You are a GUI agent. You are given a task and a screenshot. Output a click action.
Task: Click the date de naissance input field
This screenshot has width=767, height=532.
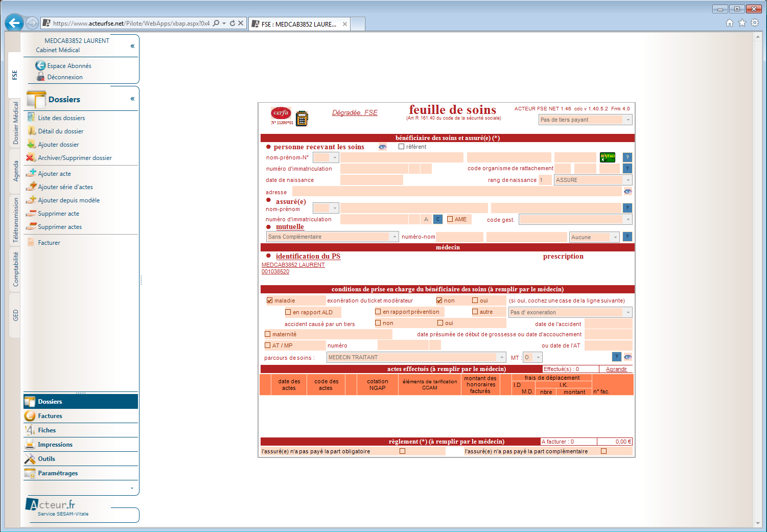click(x=371, y=180)
